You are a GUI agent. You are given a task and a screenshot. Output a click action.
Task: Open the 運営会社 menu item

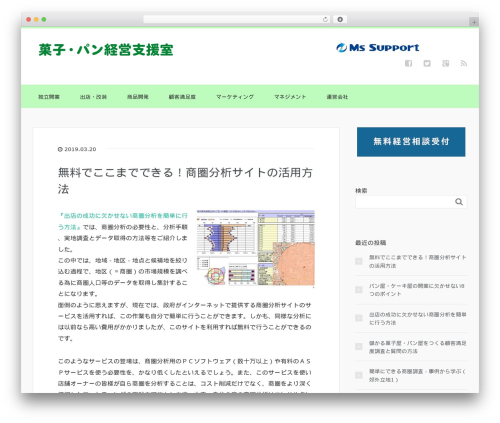coord(337,97)
